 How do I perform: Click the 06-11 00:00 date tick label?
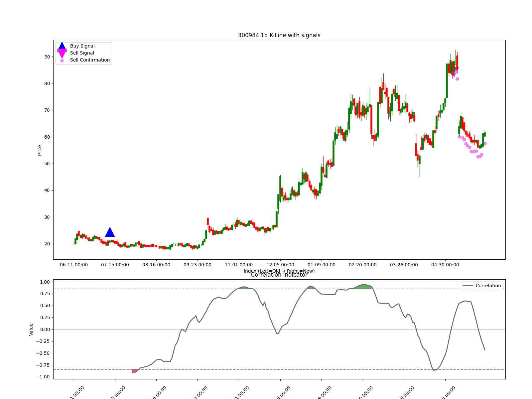click(74, 265)
